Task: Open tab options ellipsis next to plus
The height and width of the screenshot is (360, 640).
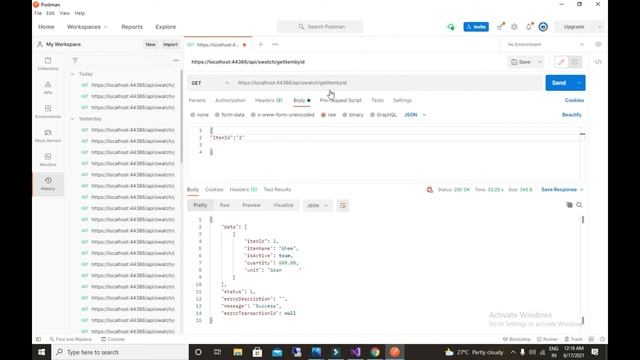Action: tap(275, 44)
